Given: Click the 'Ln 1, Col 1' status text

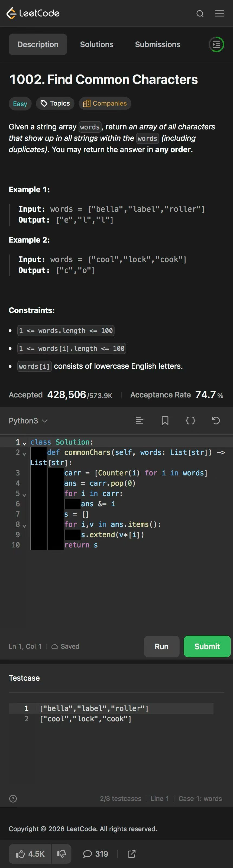Looking at the screenshot, I should pyautogui.click(x=25, y=646).
